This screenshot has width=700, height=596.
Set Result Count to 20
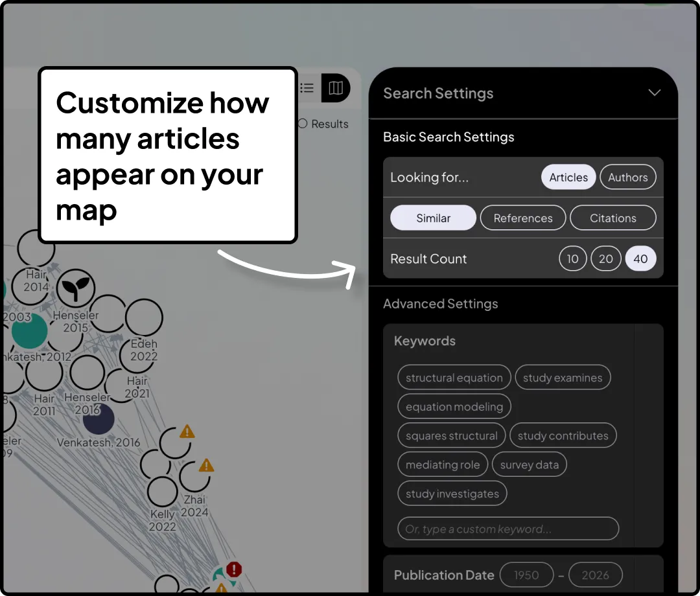coord(606,258)
